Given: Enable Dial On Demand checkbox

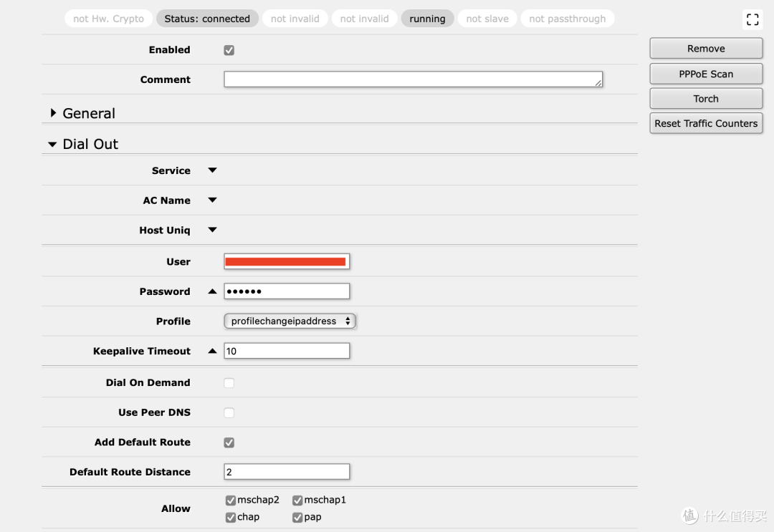Looking at the screenshot, I should 229,383.
